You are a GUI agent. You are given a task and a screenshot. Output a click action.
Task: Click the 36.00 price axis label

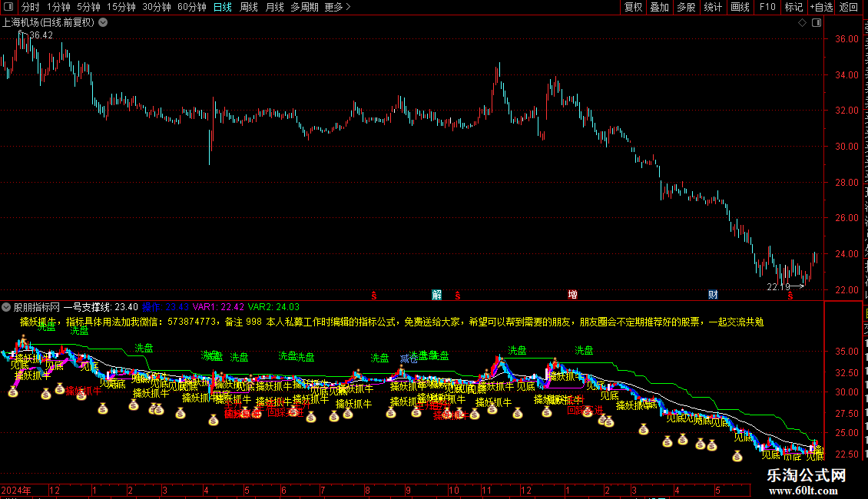tap(847, 39)
